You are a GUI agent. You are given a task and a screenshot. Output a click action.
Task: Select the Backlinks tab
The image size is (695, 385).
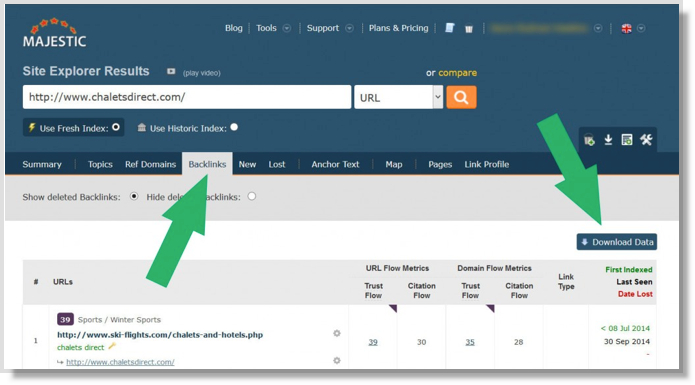(x=207, y=164)
